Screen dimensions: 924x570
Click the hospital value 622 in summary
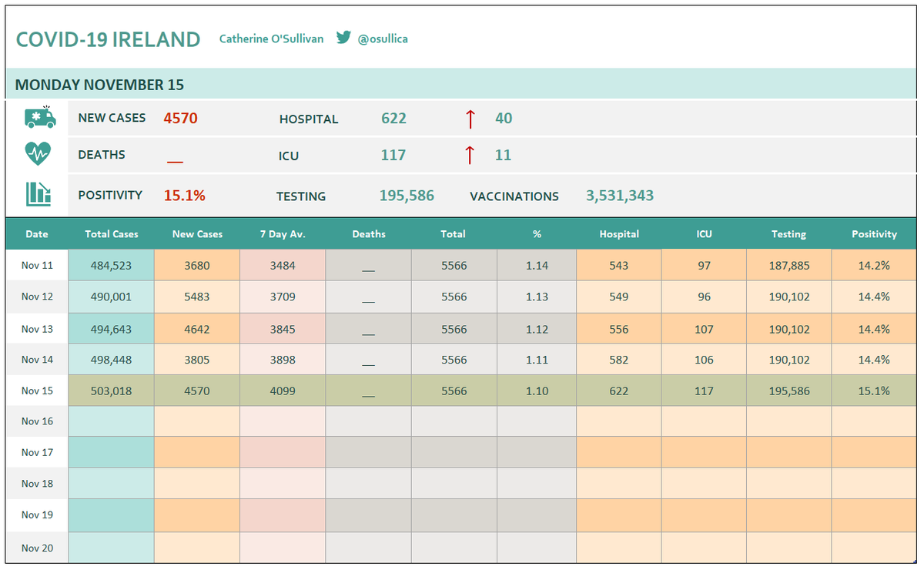pyautogui.click(x=393, y=119)
